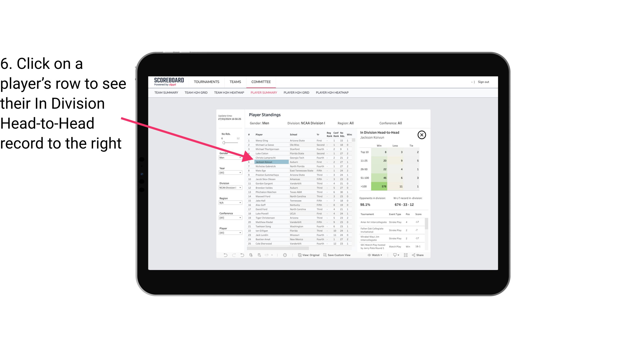Click the undo arrow icon

[225, 256]
